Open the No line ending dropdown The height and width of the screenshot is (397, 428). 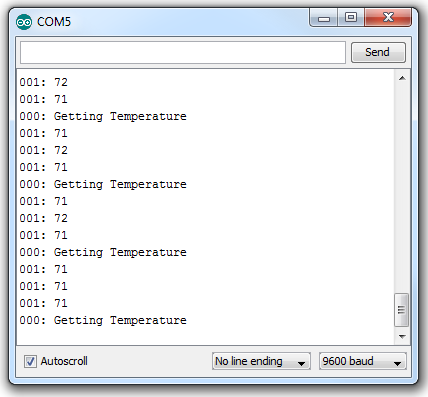pyautogui.click(x=261, y=361)
